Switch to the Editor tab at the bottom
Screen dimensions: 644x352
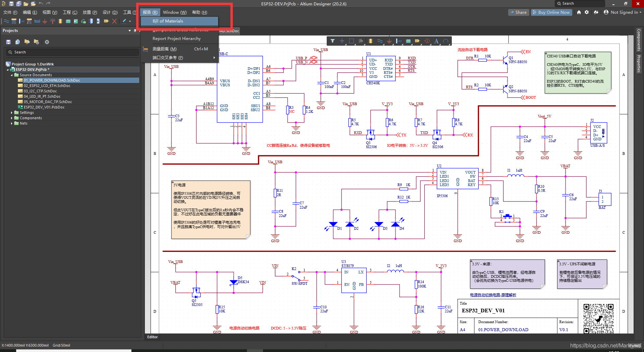(152, 337)
